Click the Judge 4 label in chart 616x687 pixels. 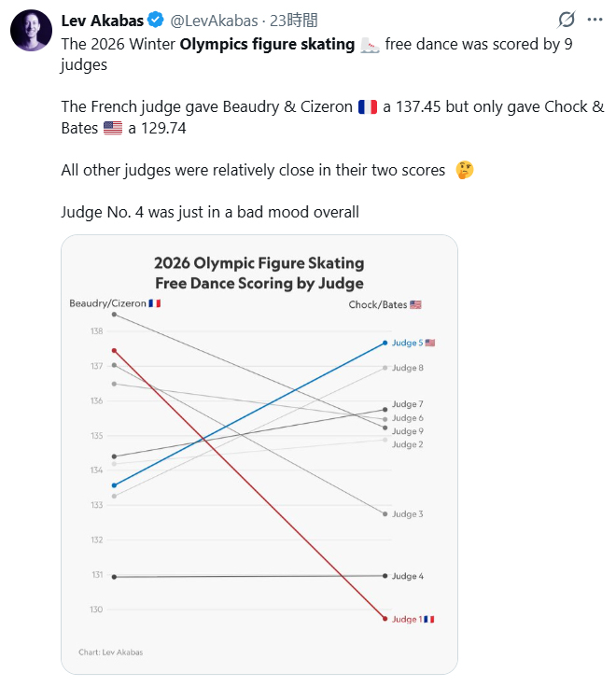pos(408,576)
